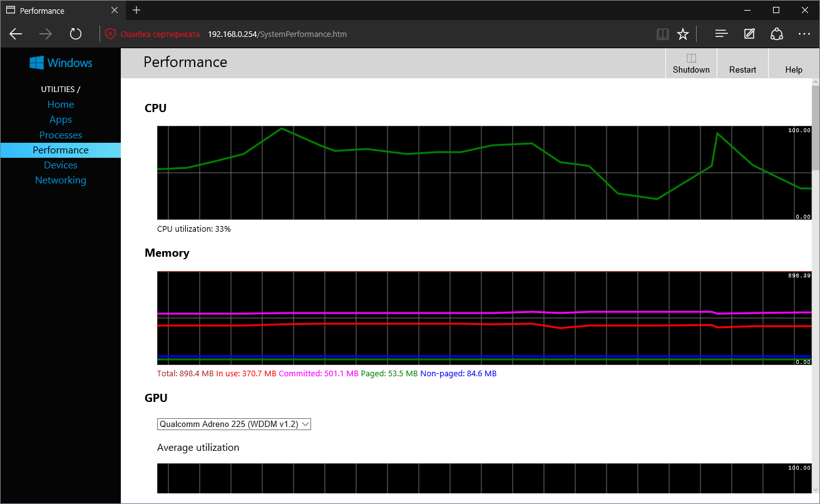Add page to favorites star icon
Image resolution: width=820 pixels, height=504 pixels.
click(x=683, y=34)
